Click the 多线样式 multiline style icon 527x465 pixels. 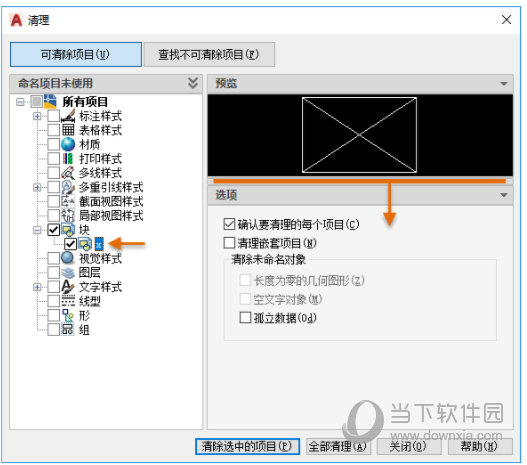(x=68, y=173)
